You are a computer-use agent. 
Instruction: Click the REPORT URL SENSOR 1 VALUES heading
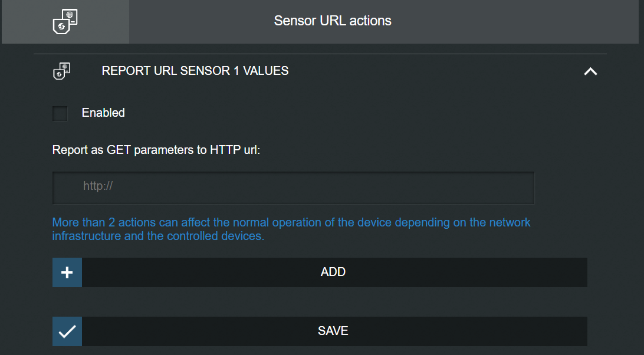click(x=195, y=71)
